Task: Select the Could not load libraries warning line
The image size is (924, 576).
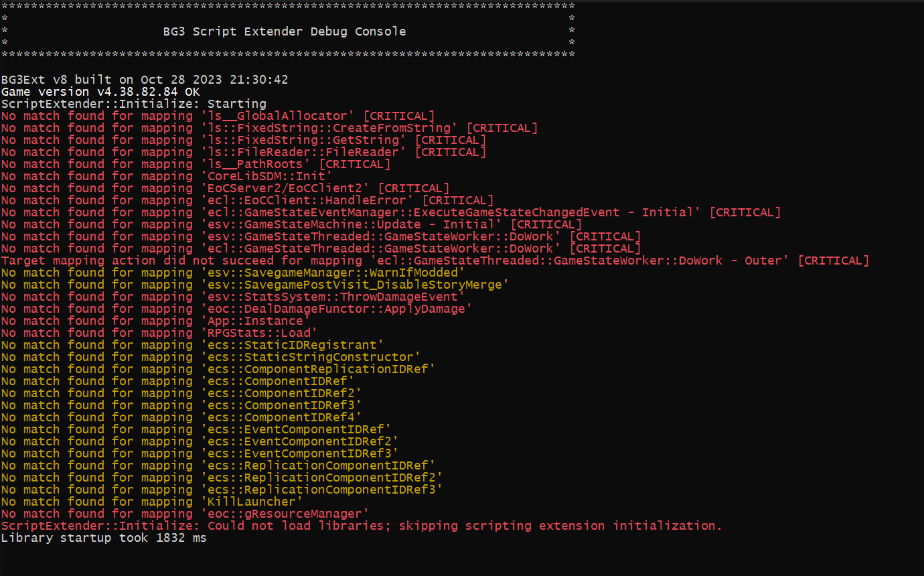Action: (x=362, y=525)
